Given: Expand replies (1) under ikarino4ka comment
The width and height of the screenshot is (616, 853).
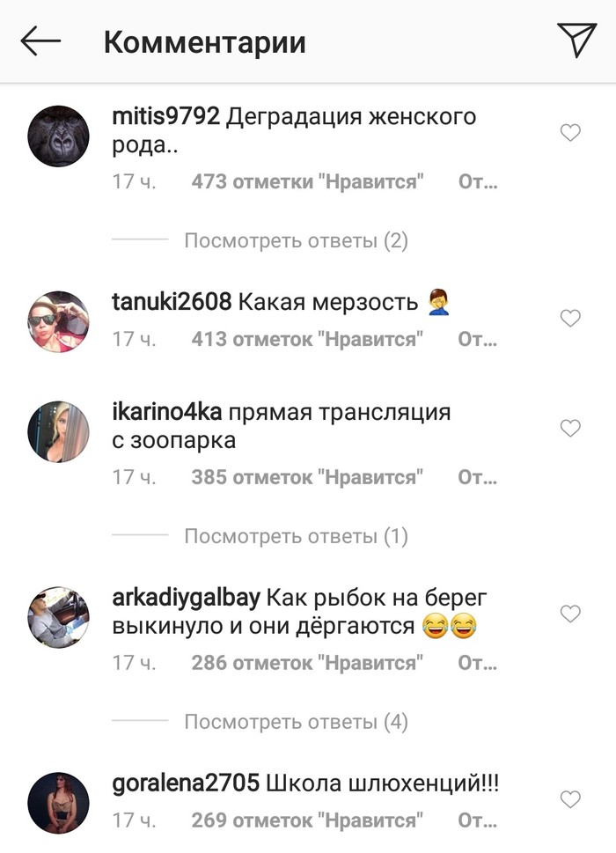Looking at the screenshot, I should (297, 536).
